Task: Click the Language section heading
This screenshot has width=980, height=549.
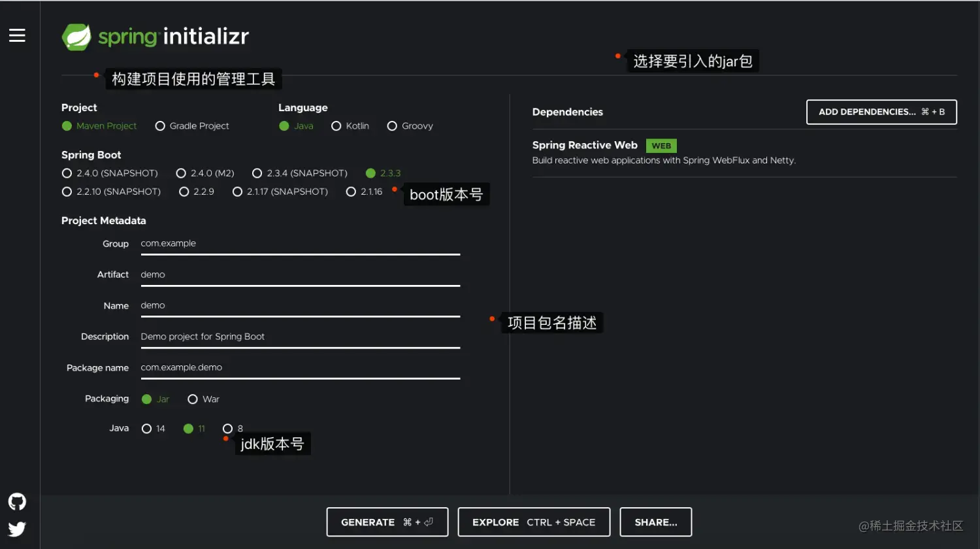Action: click(303, 108)
